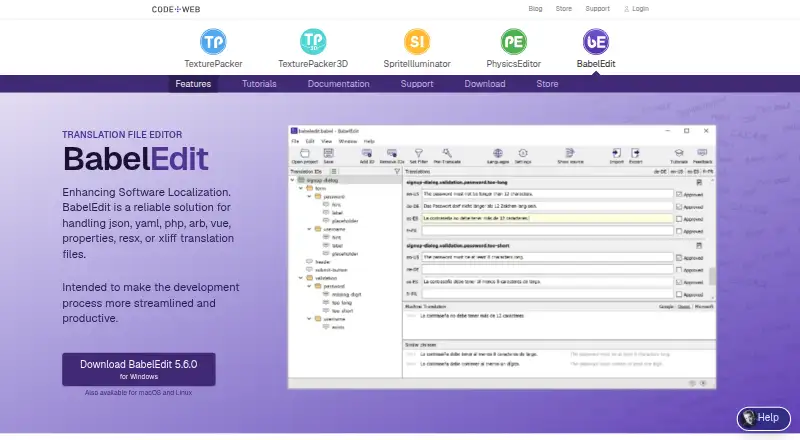Check Approved for fr-FR in too-long group
Image resolution: width=800 pixels, height=440 pixels.
coord(679,231)
